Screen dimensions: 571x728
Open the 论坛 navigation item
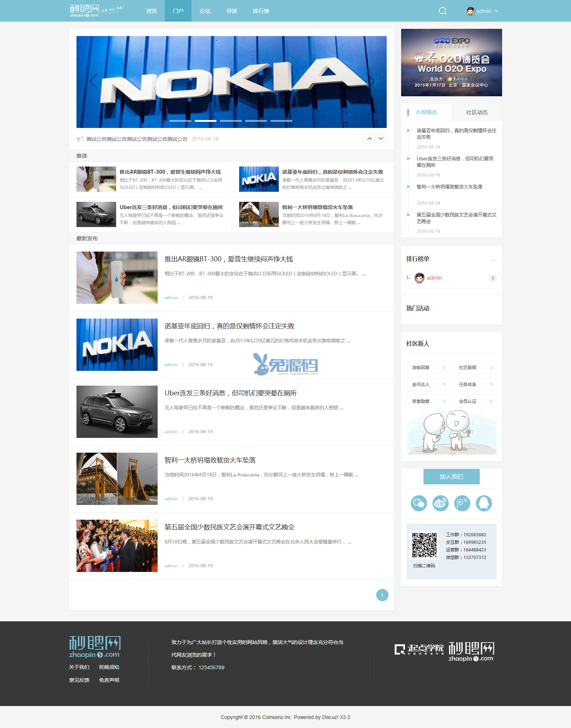[205, 11]
